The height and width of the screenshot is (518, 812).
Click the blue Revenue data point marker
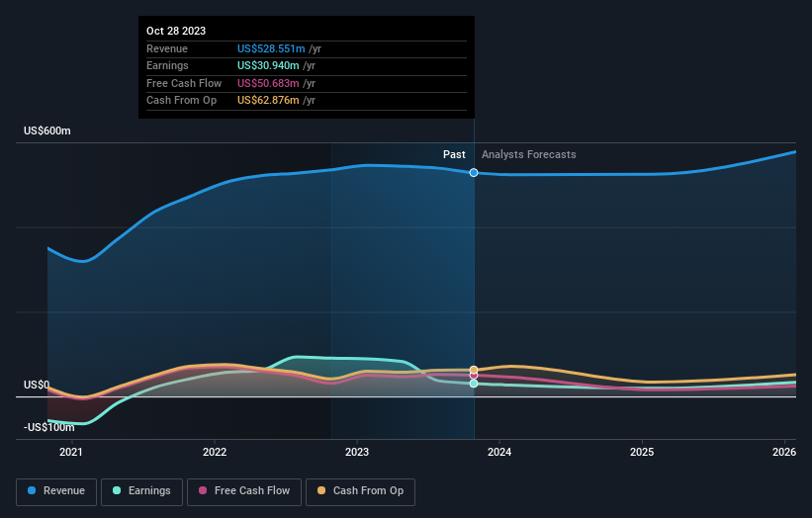click(474, 173)
